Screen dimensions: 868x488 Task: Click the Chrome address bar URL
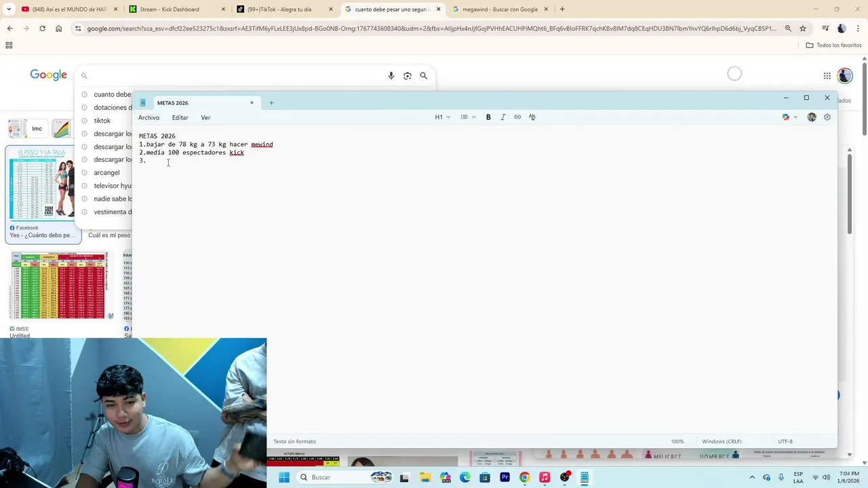[431, 28]
